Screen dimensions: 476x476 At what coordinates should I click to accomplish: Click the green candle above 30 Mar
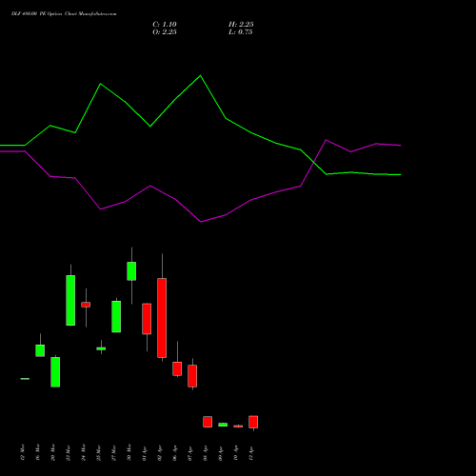[131, 271]
